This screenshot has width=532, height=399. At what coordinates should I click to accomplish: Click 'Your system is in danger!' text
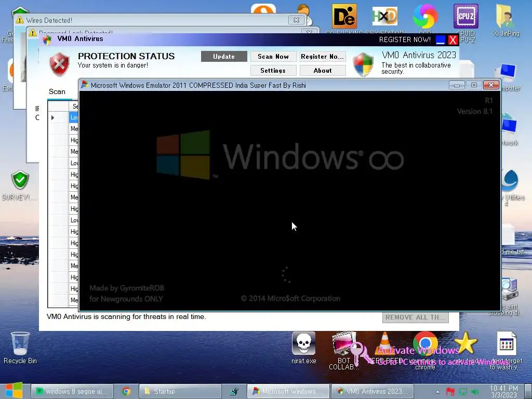point(113,65)
